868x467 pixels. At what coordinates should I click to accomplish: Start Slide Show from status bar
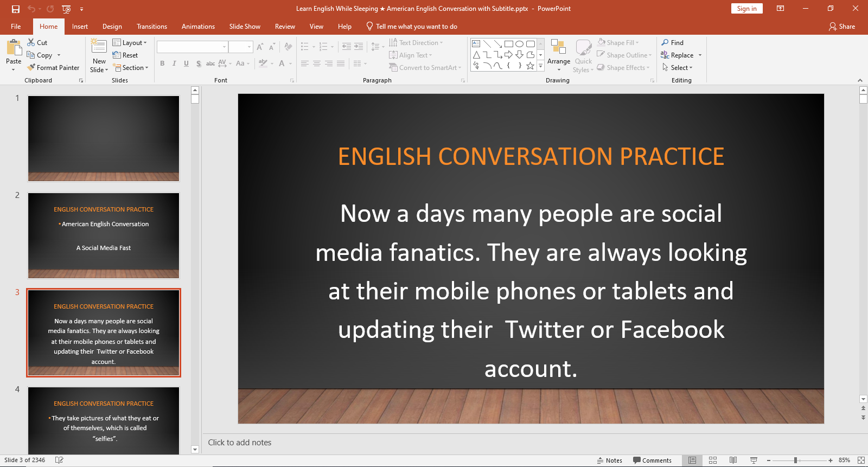tap(754, 460)
